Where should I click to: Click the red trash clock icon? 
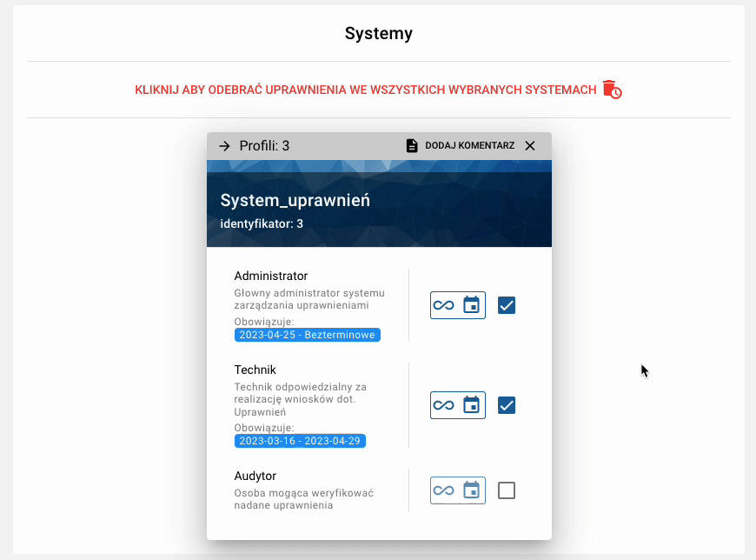click(613, 90)
